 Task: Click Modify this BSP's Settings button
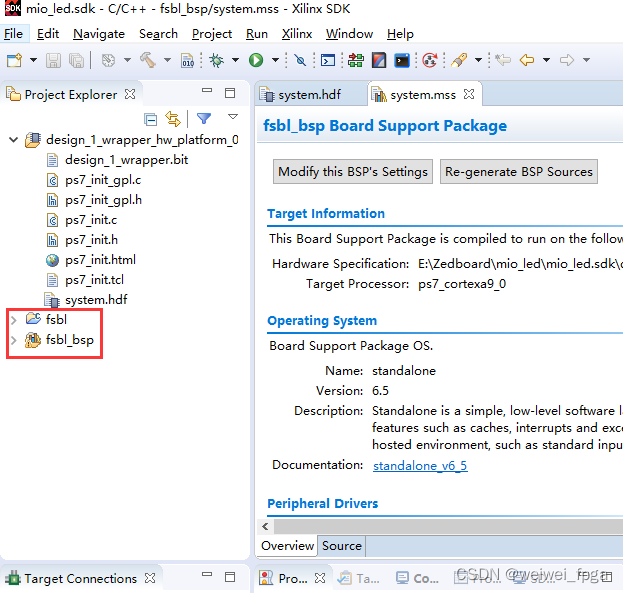[353, 172]
